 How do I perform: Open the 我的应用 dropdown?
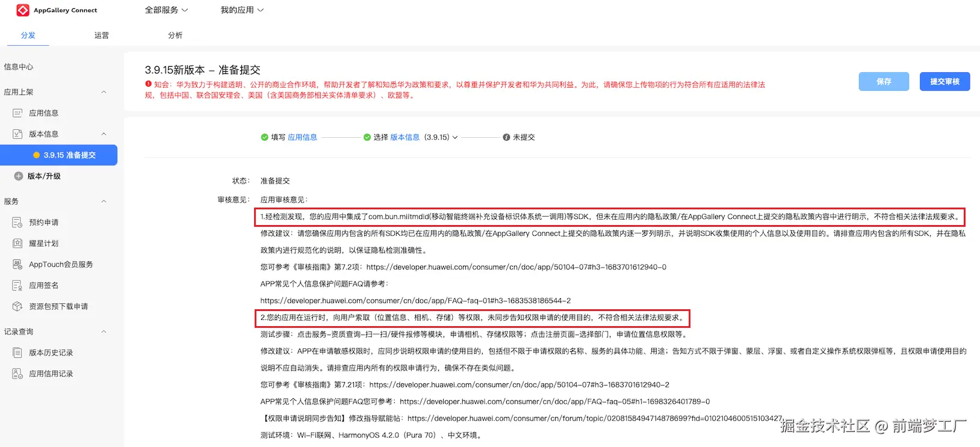click(x=242, y=10)
